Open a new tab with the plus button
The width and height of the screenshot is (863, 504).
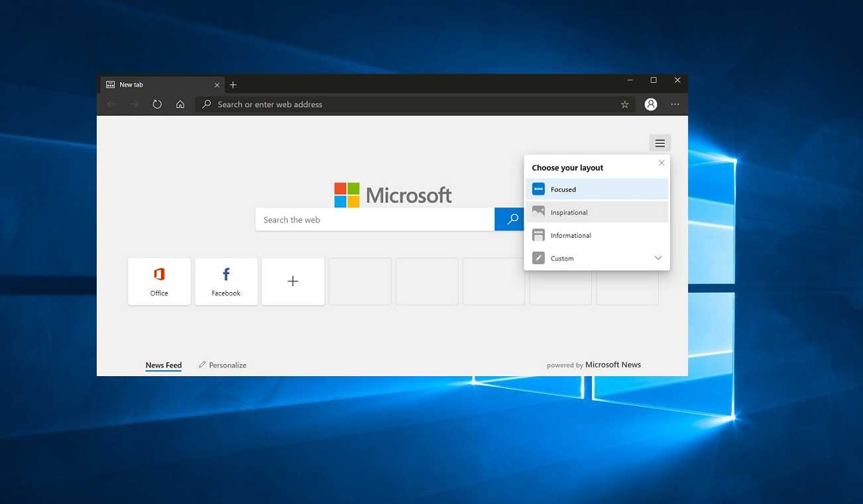point(233,85)
